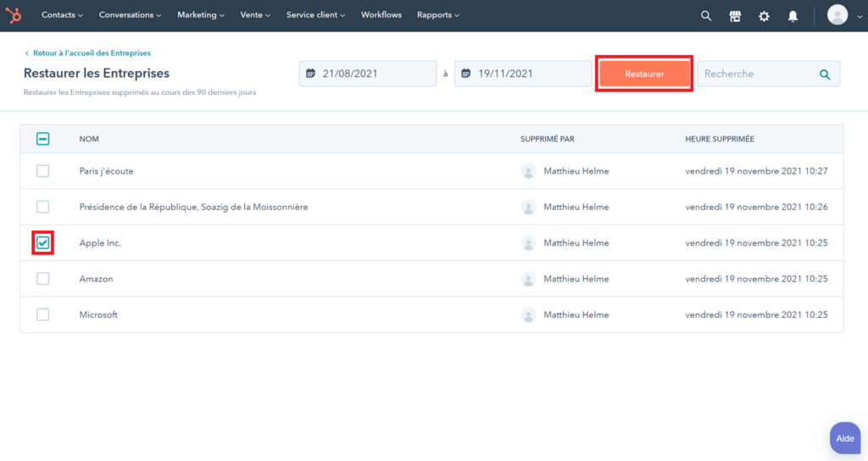
Task: Click Matthieu Helme avatar in Microsoft row
Action: point(528,315)
